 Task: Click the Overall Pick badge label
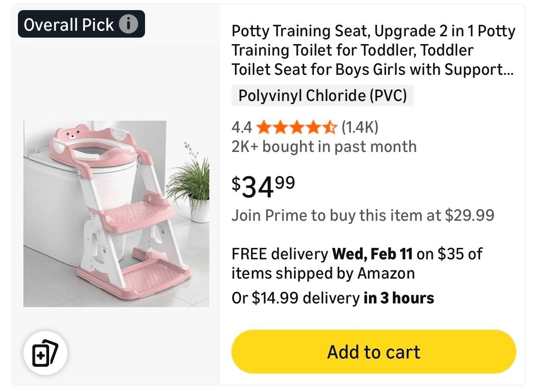click(69, 24)
